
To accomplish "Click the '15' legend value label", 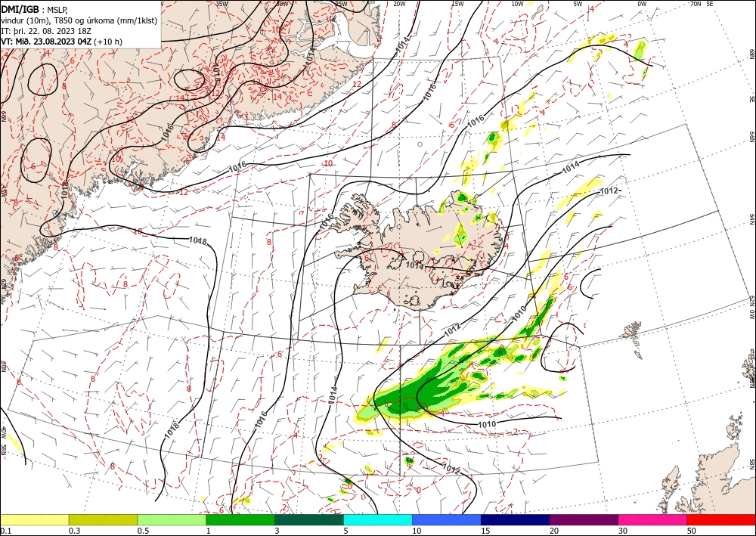I will point(485,531).
